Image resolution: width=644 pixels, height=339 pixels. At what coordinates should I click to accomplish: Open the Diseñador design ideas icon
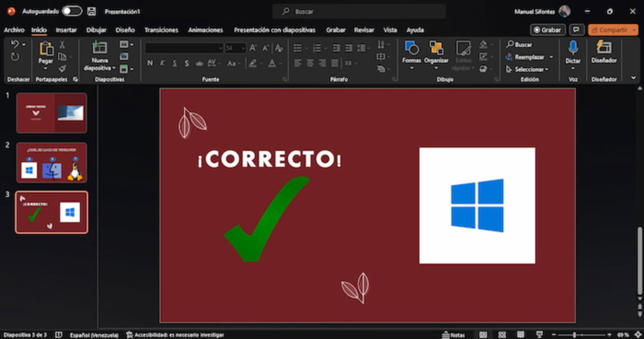coord(604,47)
